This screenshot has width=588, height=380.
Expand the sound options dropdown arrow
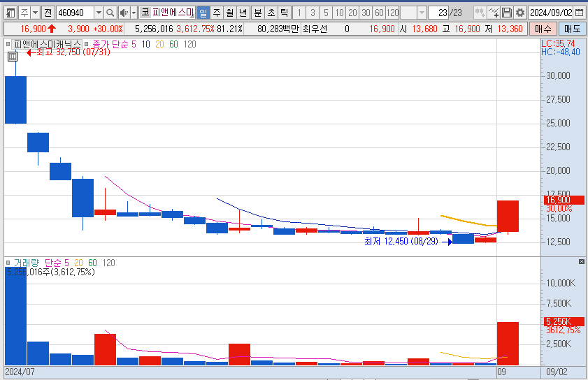pyautogui.click(x=134, y=13)
